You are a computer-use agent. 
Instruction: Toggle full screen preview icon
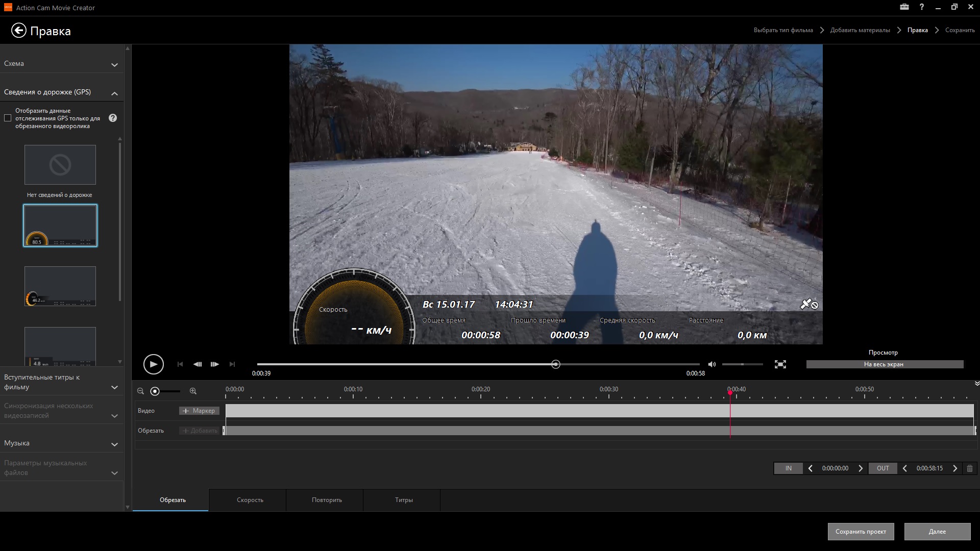780,364
